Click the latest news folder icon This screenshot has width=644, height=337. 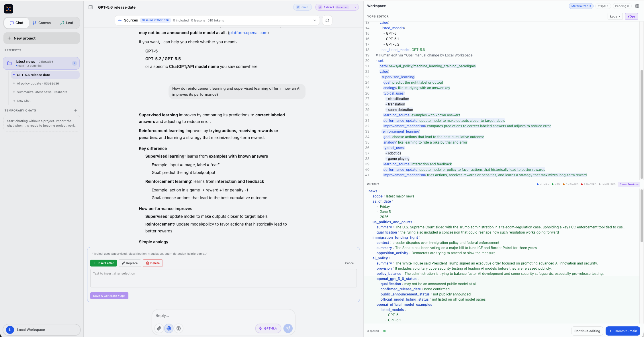9,63
